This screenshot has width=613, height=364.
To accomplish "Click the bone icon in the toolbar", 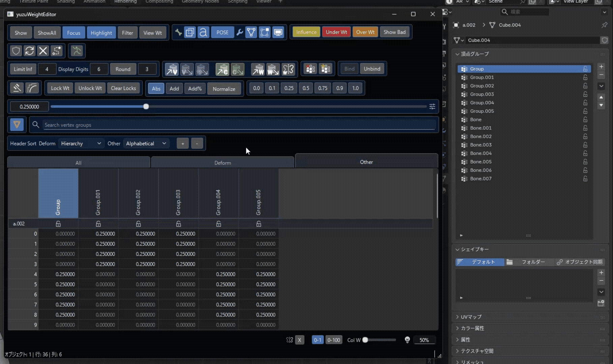I will tap(178, 32).
